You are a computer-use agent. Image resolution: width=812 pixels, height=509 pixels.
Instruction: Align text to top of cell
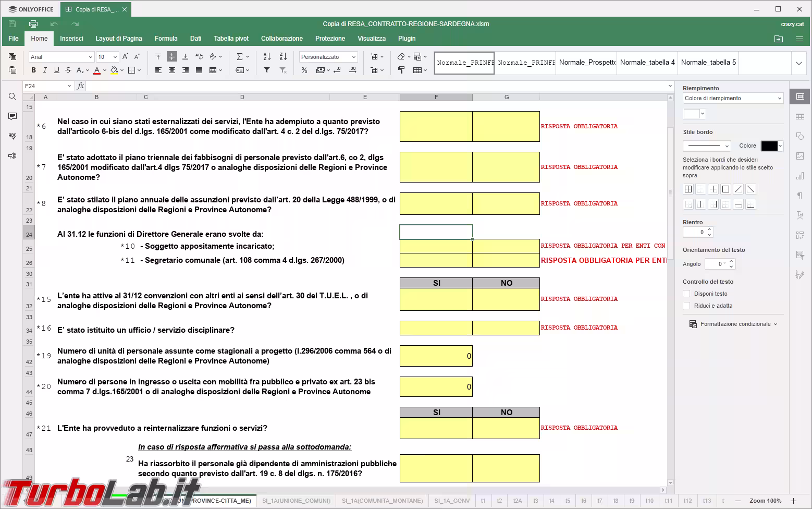158,57
